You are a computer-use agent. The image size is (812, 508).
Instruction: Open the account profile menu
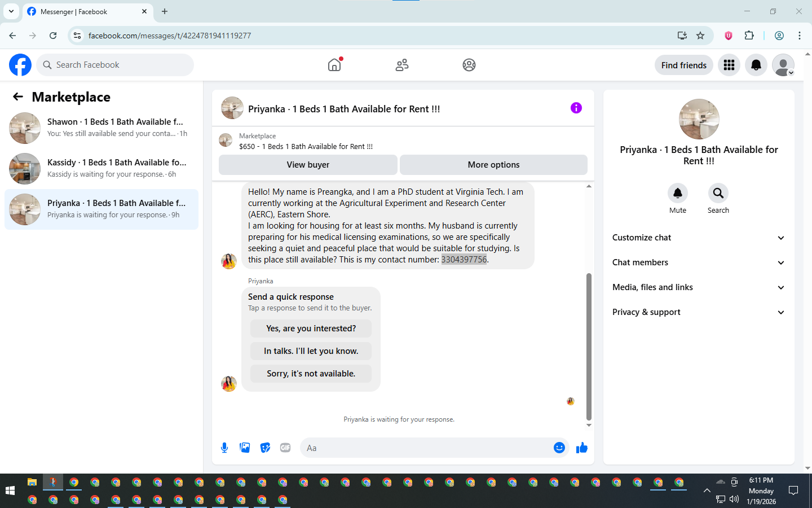(783, 65)
